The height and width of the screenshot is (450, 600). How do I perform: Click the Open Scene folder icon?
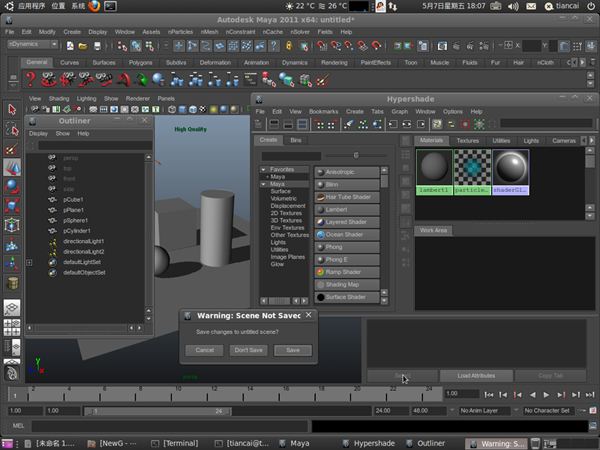coord(83,46)
